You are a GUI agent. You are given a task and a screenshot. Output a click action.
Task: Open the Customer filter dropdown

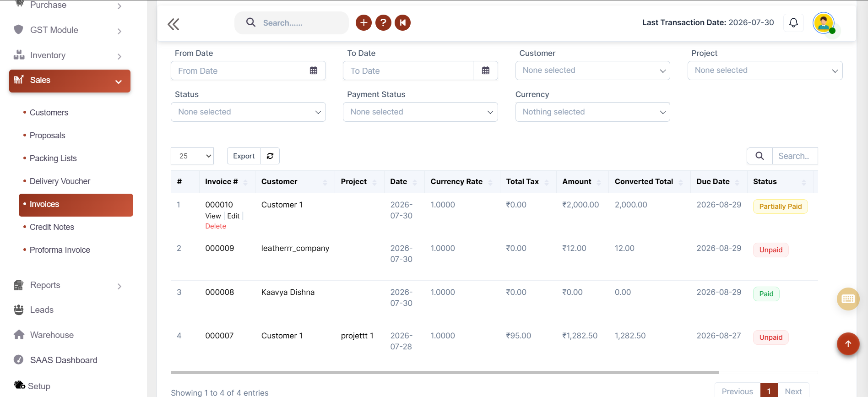(593, 71)
